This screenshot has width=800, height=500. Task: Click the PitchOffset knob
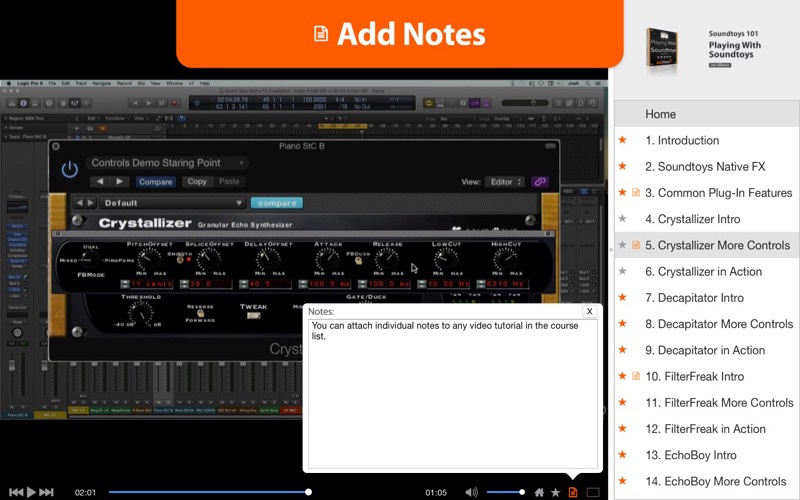point(150,259)
